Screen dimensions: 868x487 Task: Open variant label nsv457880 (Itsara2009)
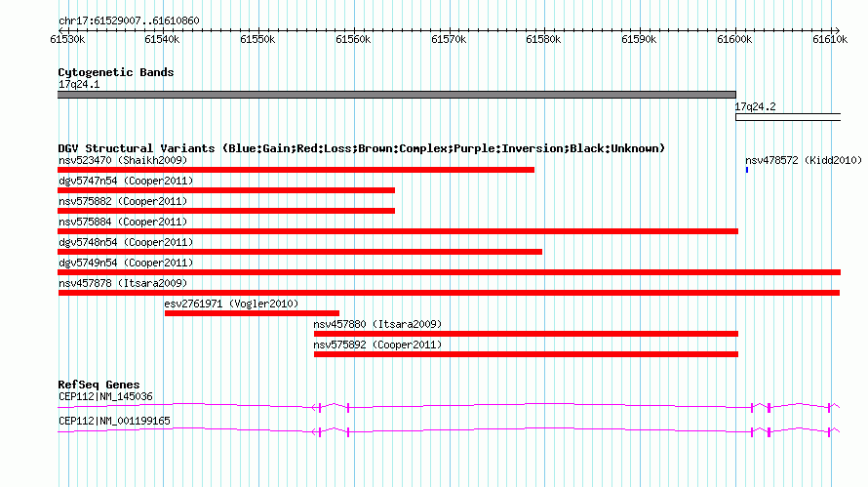377,324
